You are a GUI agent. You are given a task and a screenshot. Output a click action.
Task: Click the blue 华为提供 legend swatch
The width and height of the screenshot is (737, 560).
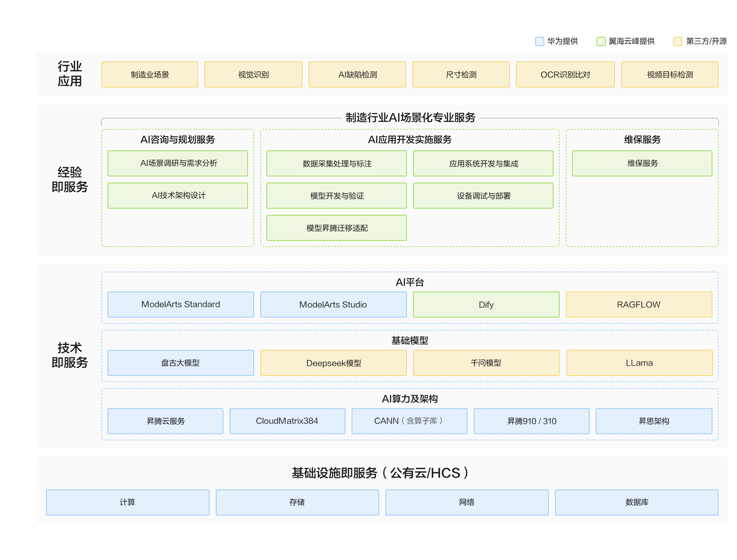(x=539, y=41)
